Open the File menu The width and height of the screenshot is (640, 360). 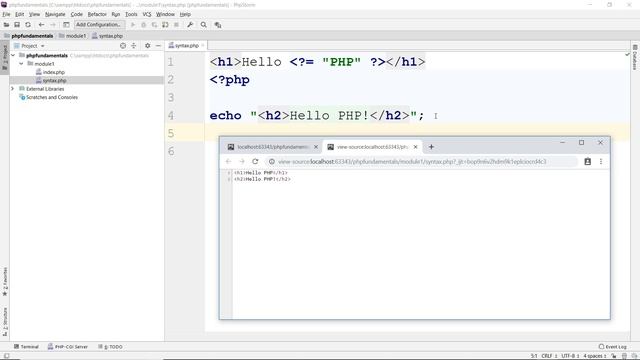(x=7, y=14)
